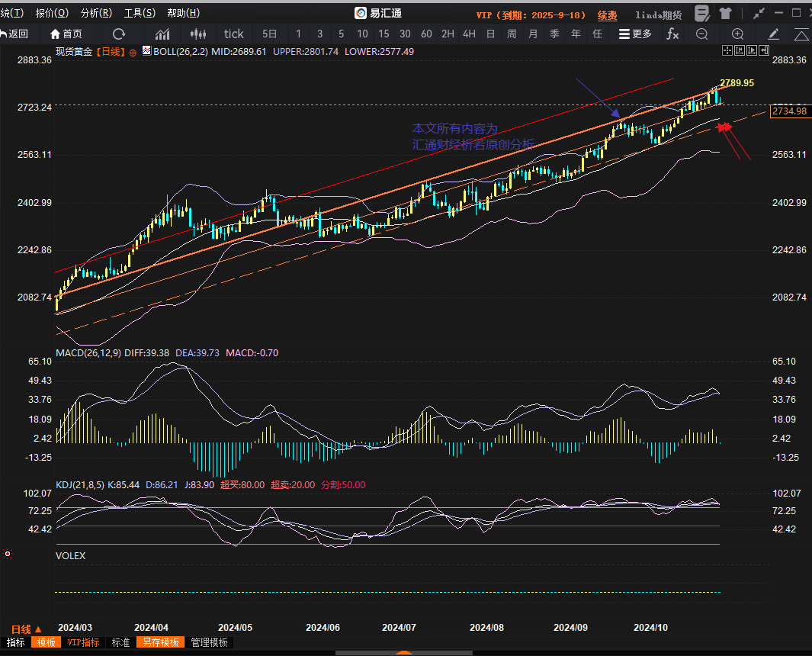The height and width of the screenshot is (656, 812).
Task: Open the 工具(S) tools menu
Action: (x=140, y=13)
